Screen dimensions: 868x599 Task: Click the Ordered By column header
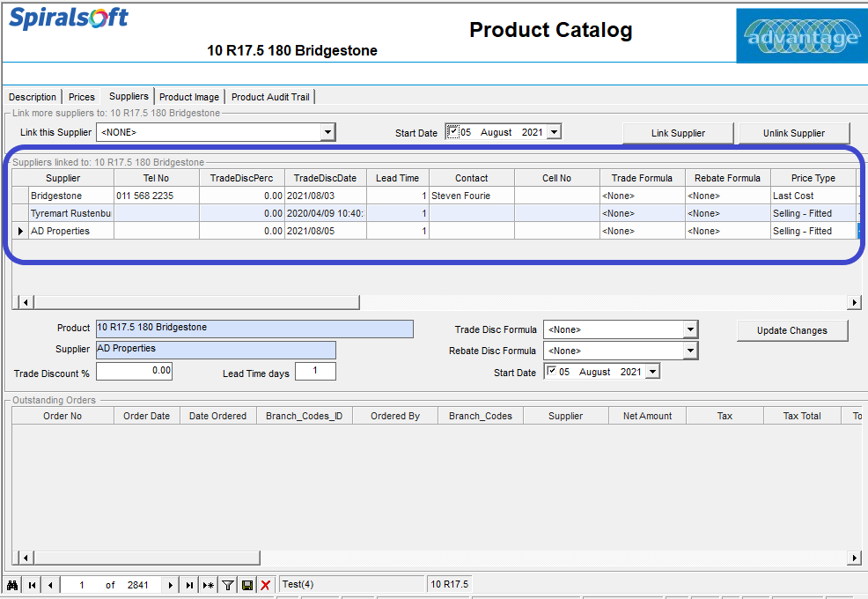pyautogui.click(x=395, y=416)
